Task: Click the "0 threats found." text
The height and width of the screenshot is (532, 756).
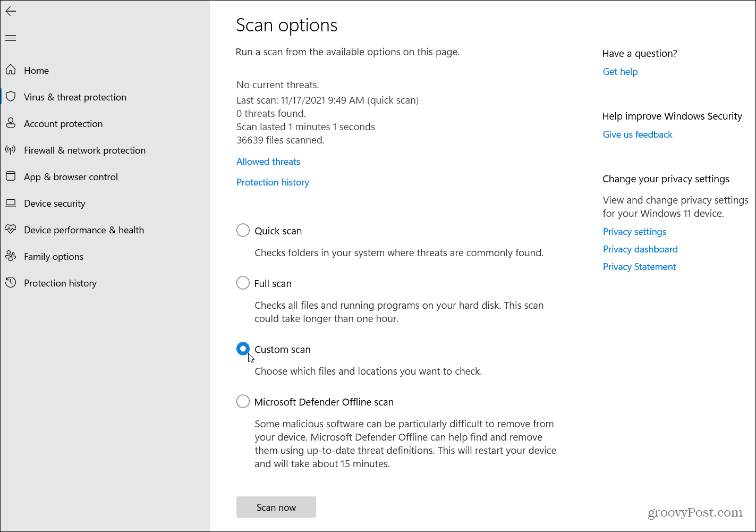Action: click(271, 114)
